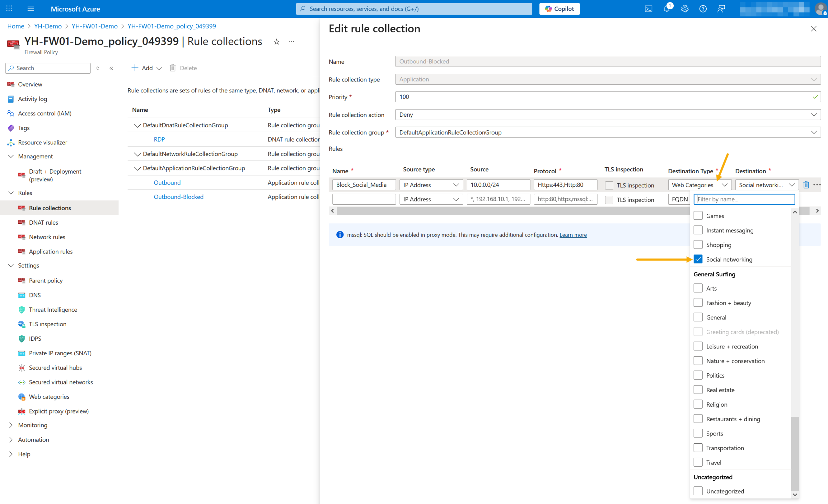Check the Shopping category checkbox
This screenshot has width=828, height=504.
[698, 244]
